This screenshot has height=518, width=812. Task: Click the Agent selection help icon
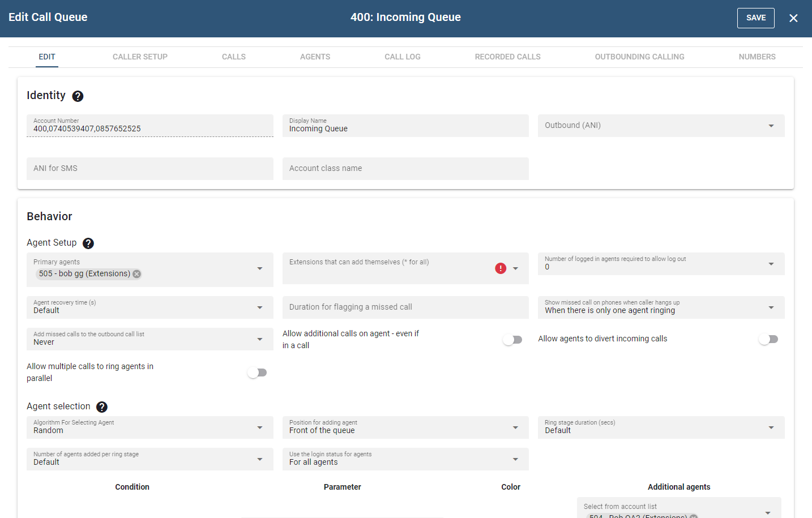[102, 407]
